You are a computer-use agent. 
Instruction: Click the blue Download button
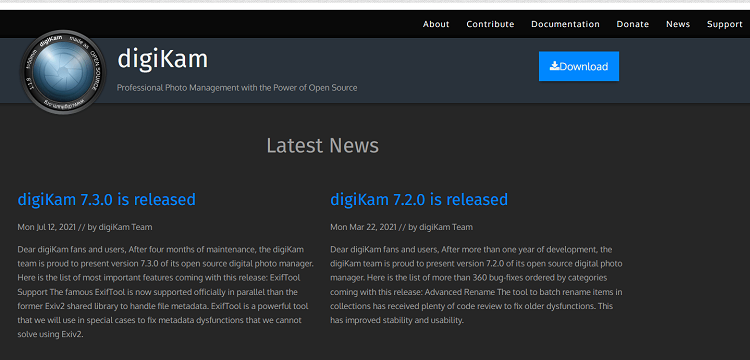(x=579, y=66)
